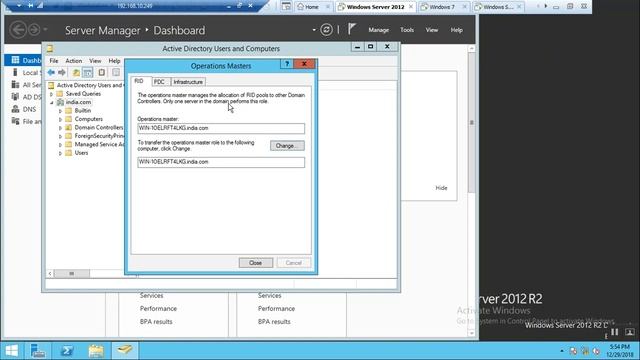Click the pause icon in the VM status bar
Viewport: 640px width, 360px height.
click(615, 332)
